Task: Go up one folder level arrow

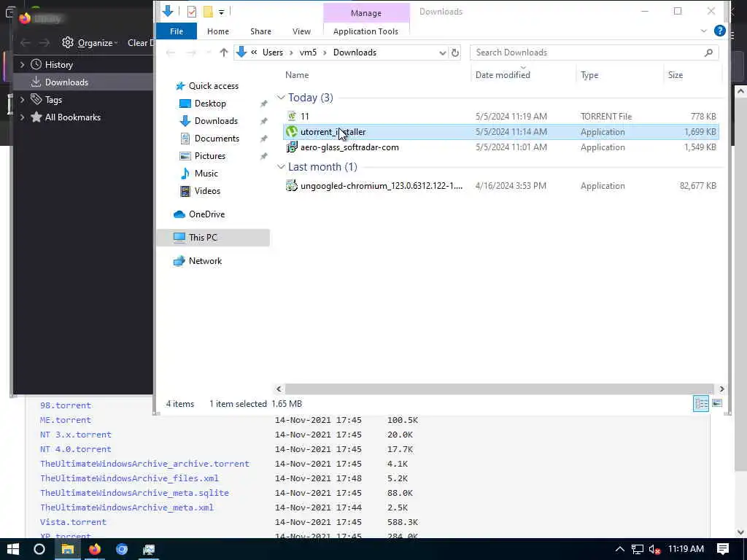Action: [223, 52]
